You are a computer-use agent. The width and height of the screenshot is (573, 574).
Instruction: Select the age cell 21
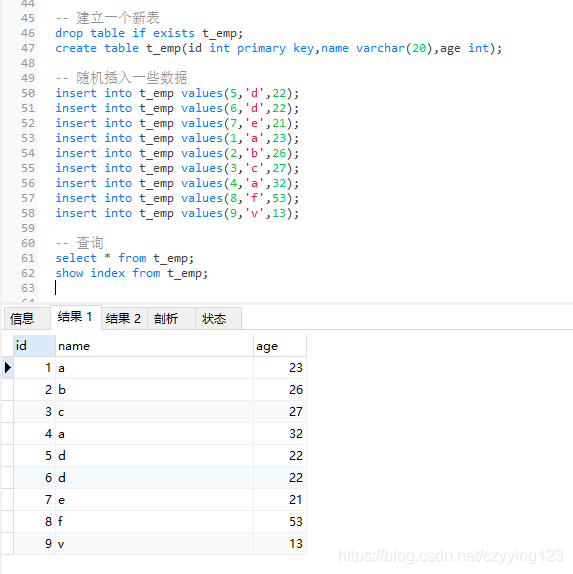tap(280, 499)
